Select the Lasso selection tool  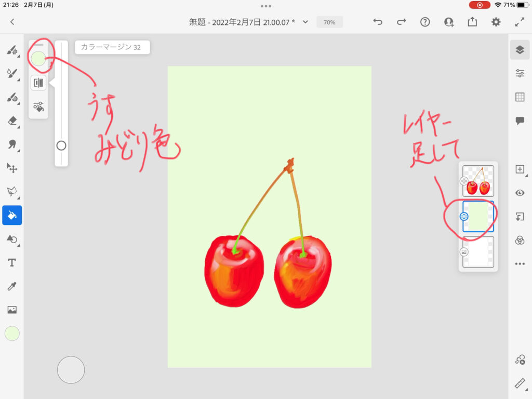11,192
